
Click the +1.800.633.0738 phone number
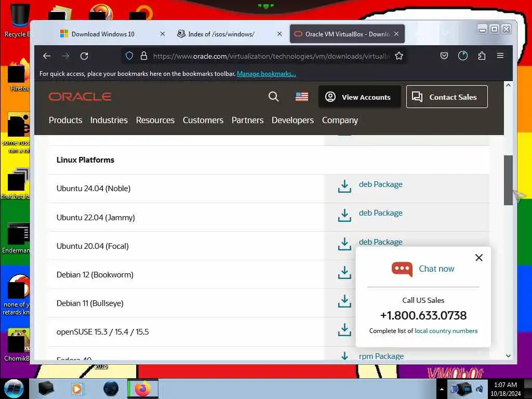point(423,315)
